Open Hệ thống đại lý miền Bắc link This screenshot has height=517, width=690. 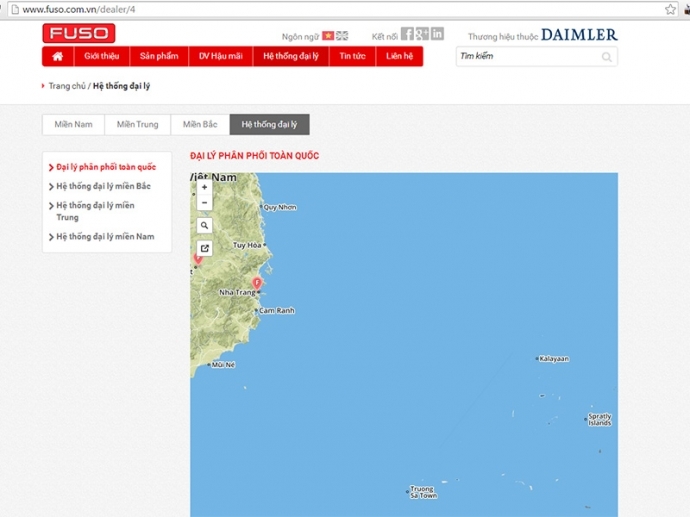pos(103,186)
